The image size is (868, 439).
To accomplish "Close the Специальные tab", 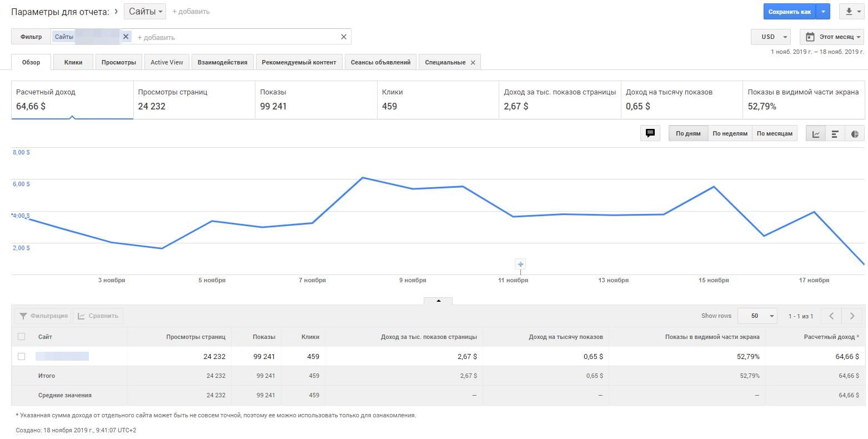I will point(473,63).
